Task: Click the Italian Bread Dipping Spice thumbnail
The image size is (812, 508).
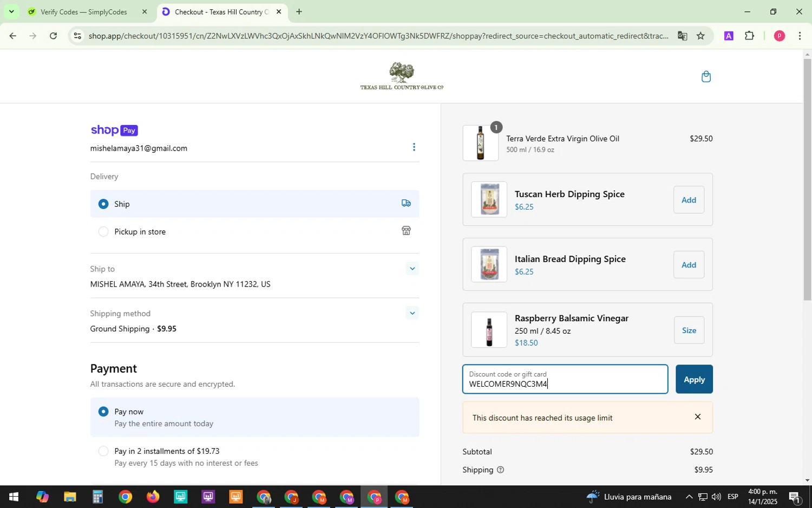Action: coord(489,264)
